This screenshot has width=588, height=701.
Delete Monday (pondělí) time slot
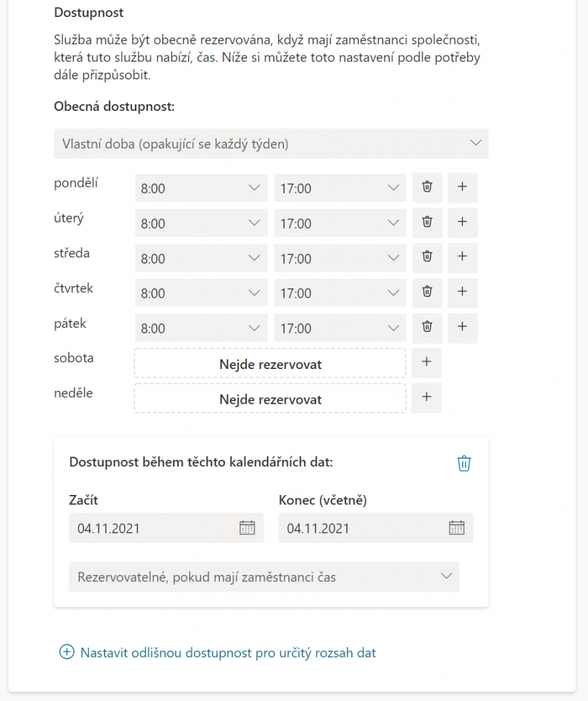pyautogui.click(x=427, y=188)
